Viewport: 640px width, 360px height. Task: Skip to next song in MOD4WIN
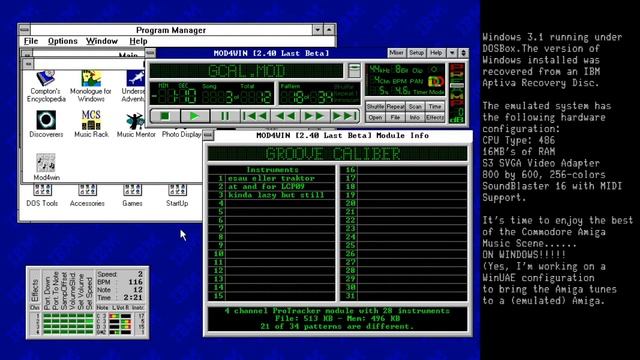[x=345, y=116]
